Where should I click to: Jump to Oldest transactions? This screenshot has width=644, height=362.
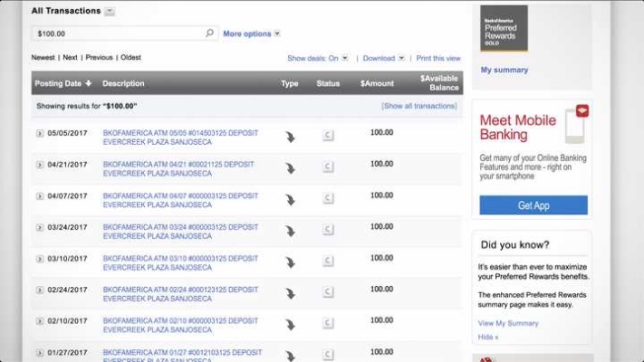pyautogui.click(x=131, y=57)
